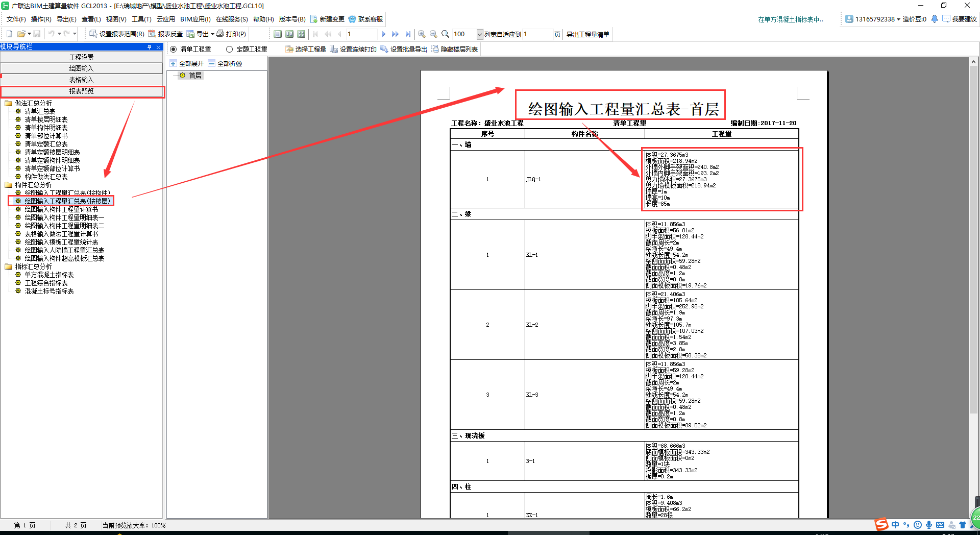The image size is (980, 535).
Task: Collapse the 指标汇总分析 folder
Action: click(x=8, y=266)
